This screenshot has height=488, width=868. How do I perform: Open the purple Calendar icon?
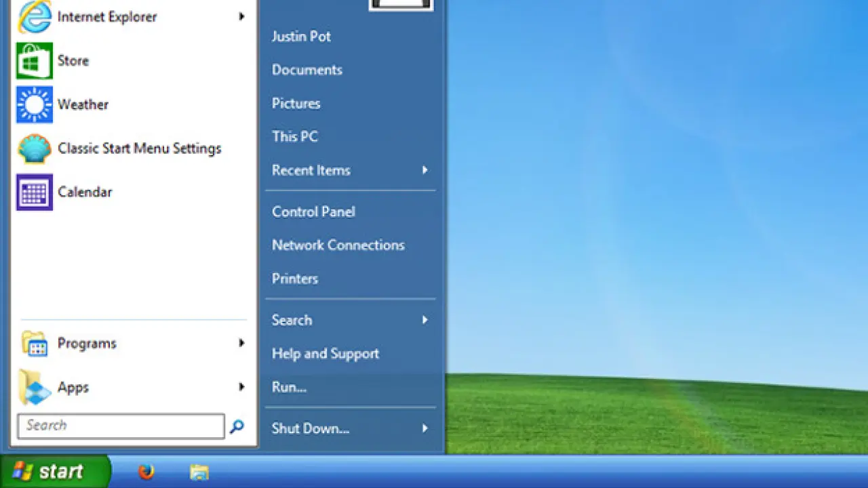coord(34,192)
